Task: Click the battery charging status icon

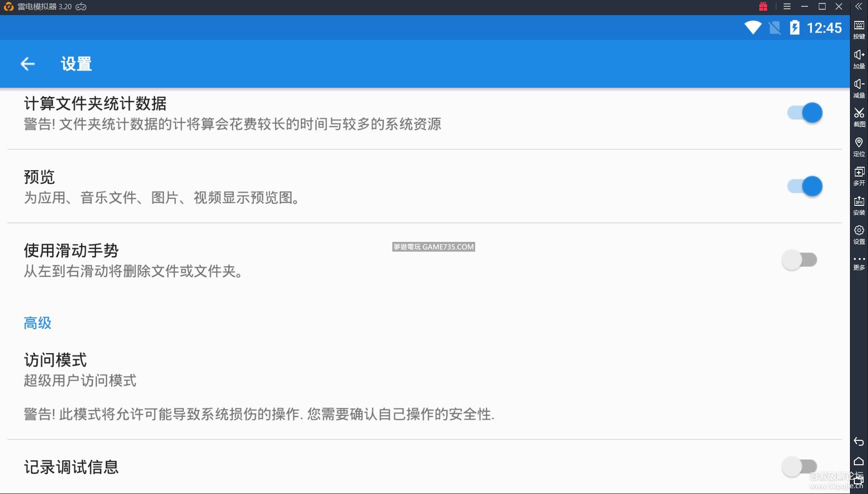Action: (x=794, y=27)
